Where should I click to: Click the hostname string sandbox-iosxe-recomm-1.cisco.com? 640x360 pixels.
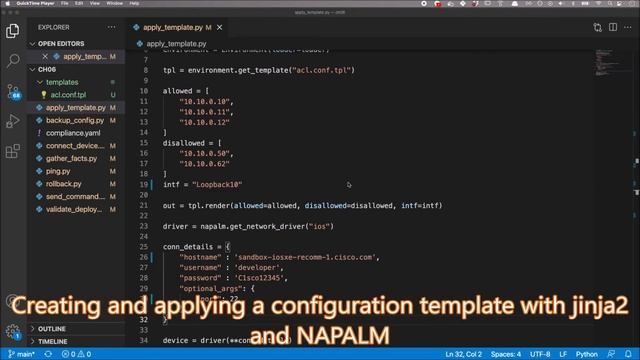pos(305,257)
